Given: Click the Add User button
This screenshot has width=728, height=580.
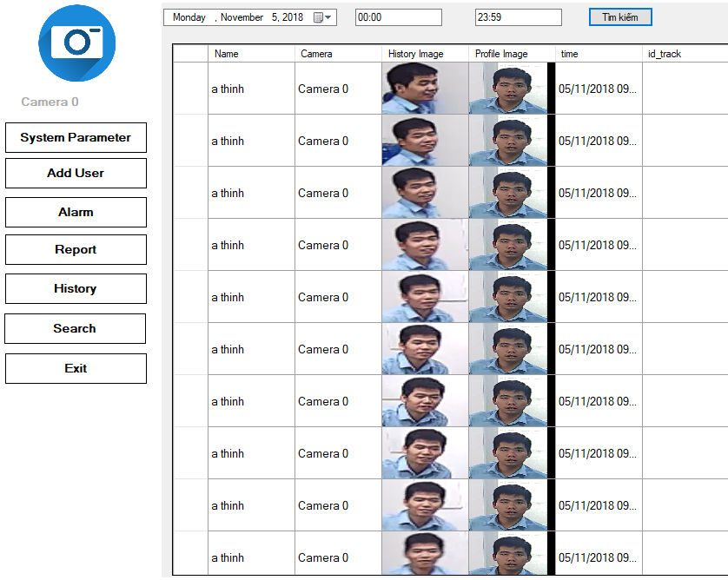Looking at the screenshot, I should point(76,173).
